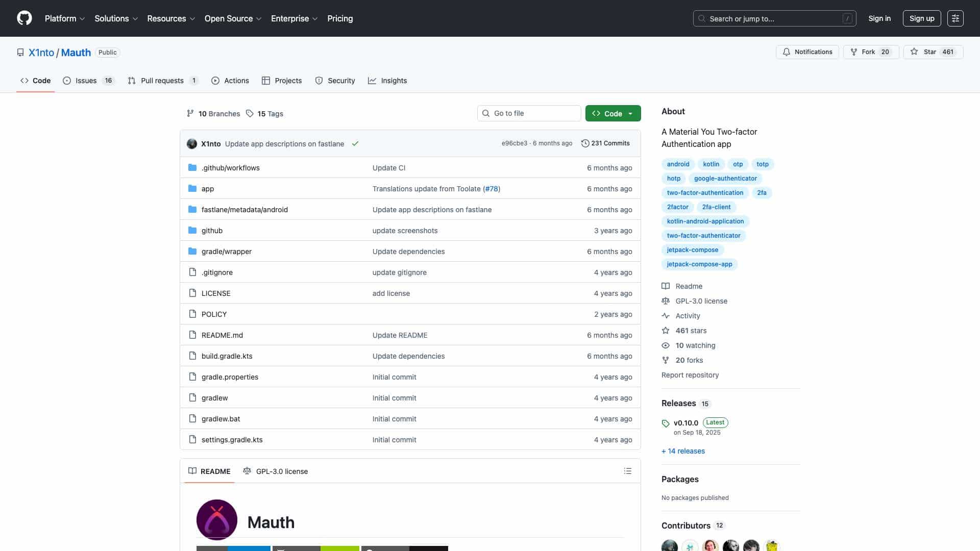Open Notifications bell button
This screenshot has width=980, height=551.
(x=807, y=52)
